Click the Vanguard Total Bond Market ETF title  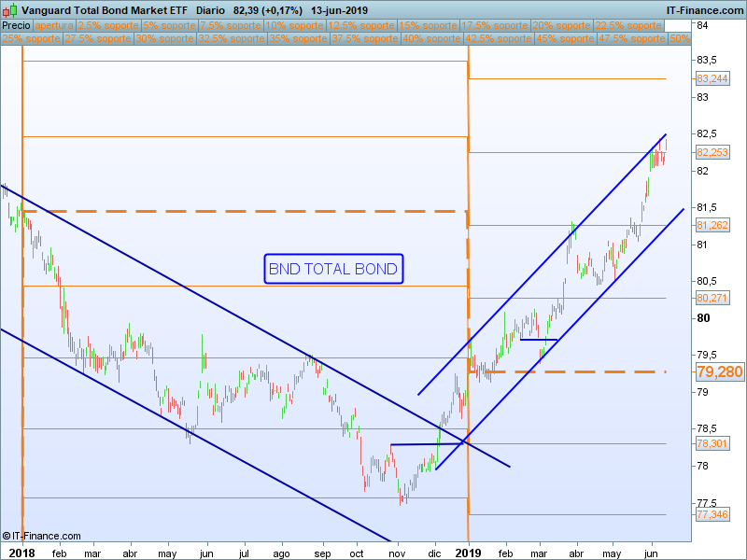[105, 10]
